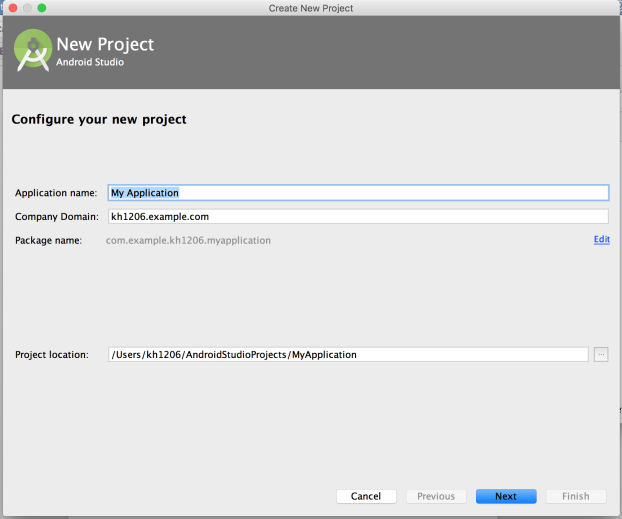Viewport: 622px width, 519px height.
Task: Focus the Application name text field
Action: (358, 192)
